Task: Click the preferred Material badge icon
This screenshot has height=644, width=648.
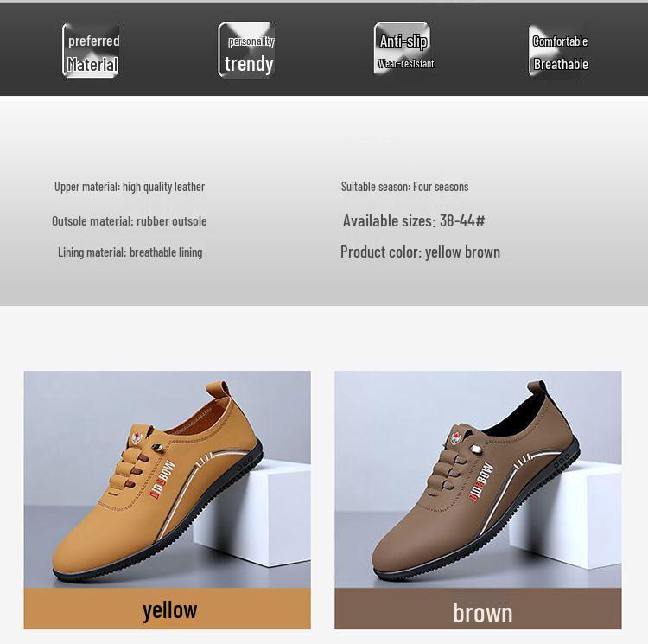Action: tap(91, 50)
